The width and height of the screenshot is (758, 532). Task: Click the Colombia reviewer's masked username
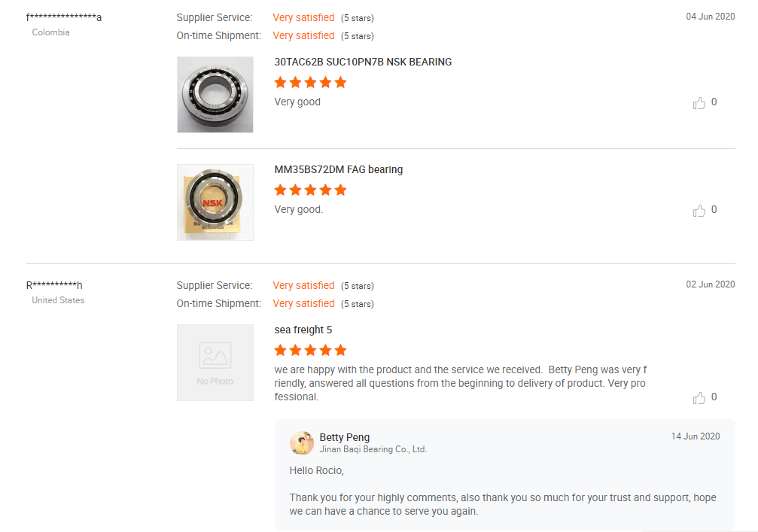click(x=64, y=17)
